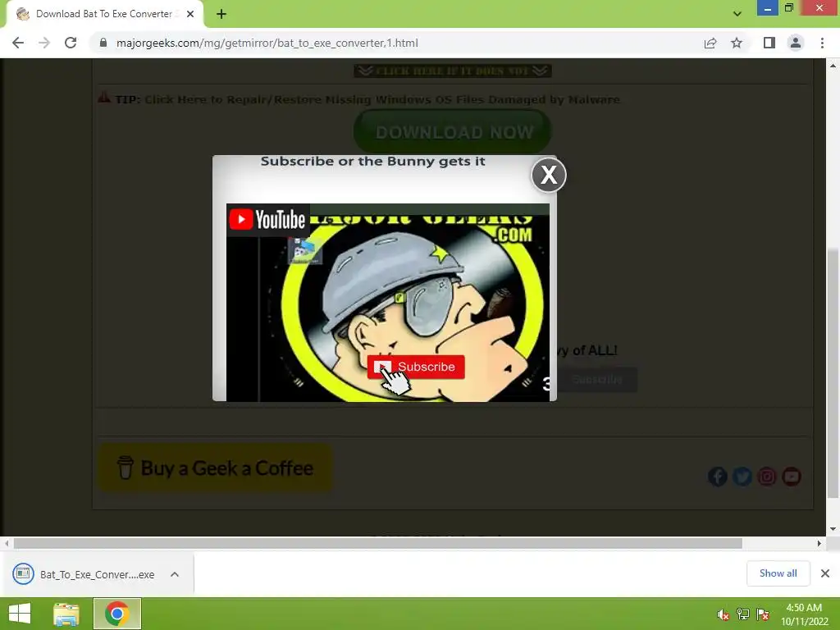
Task: Toggle the browser side panel
Action: pyautogui.click(x=769, y=43)
